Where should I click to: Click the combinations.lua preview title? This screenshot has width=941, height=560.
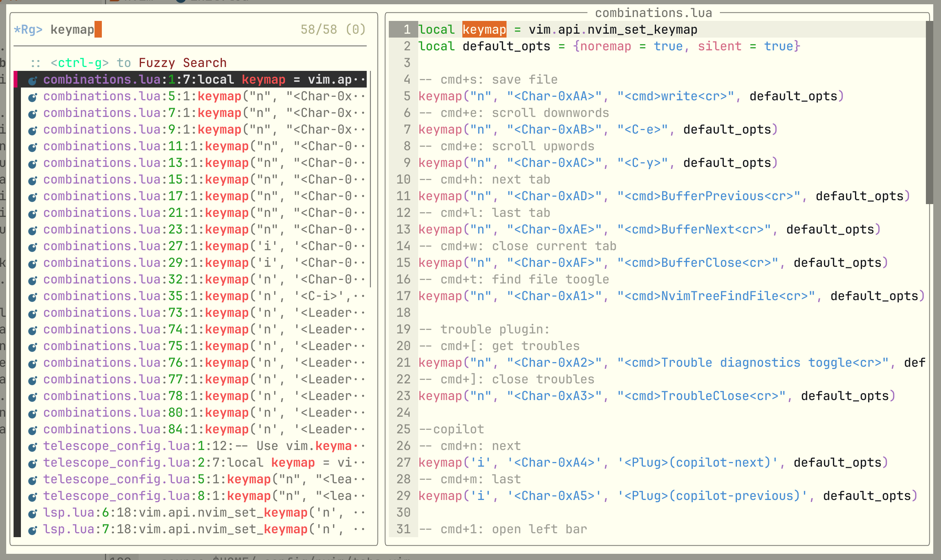click(653, 13)
